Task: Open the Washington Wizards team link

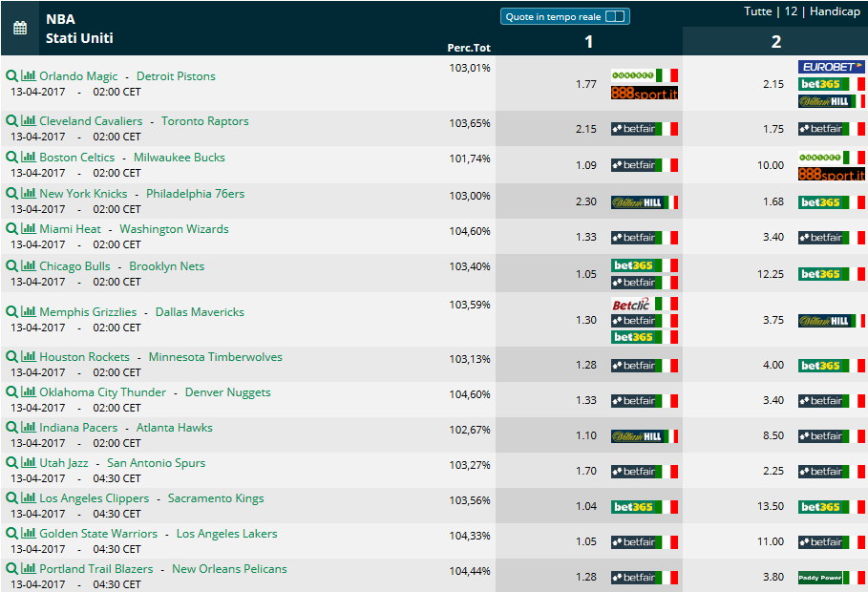Action: [x=174, y=229]
